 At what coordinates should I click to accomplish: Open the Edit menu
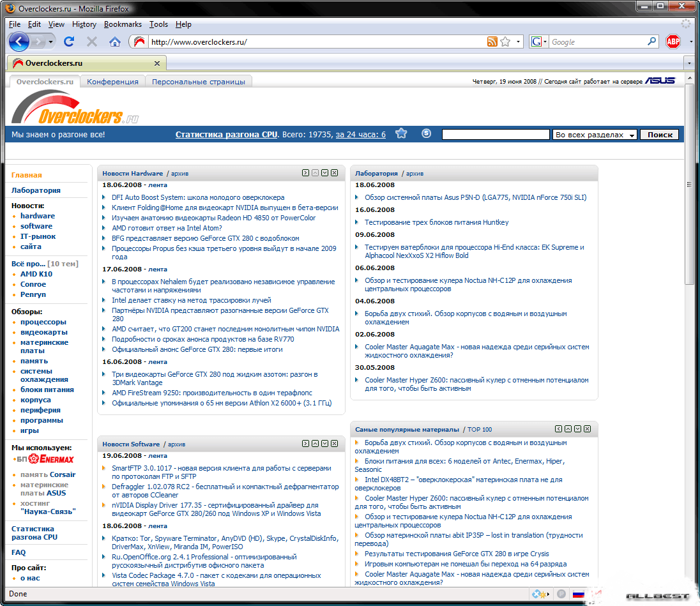(34, 24)
